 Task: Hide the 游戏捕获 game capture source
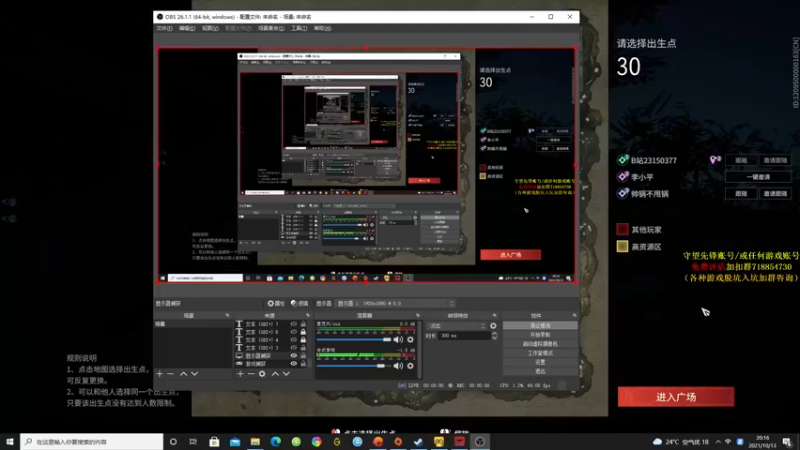point(293,364)
